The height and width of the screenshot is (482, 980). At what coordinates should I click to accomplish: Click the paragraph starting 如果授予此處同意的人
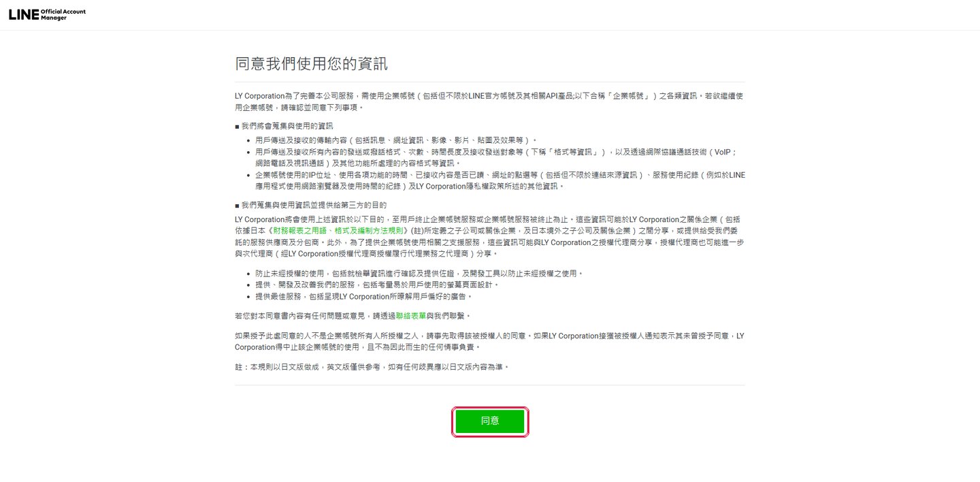pos(489,342)
